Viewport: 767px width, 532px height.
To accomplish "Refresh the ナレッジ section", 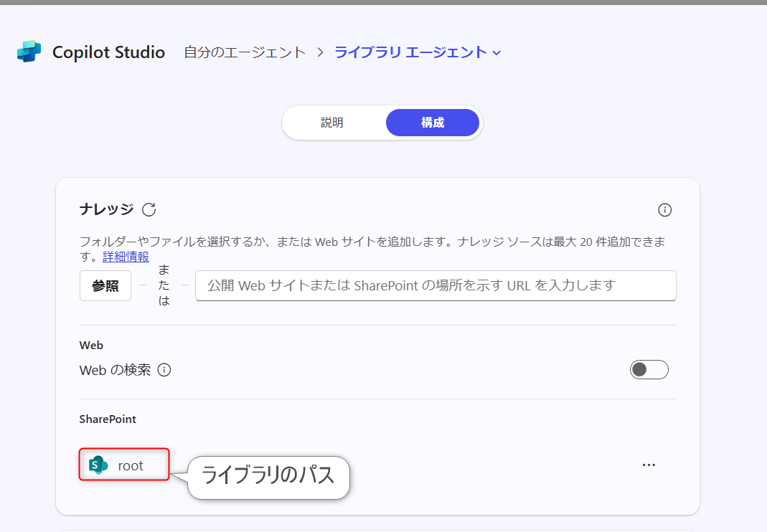I will coord(149,210).
